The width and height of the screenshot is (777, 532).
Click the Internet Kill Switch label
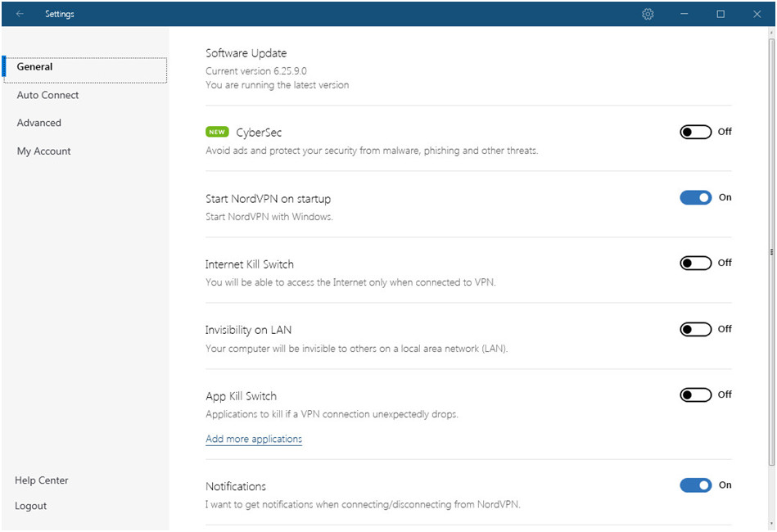pos(249,264)
